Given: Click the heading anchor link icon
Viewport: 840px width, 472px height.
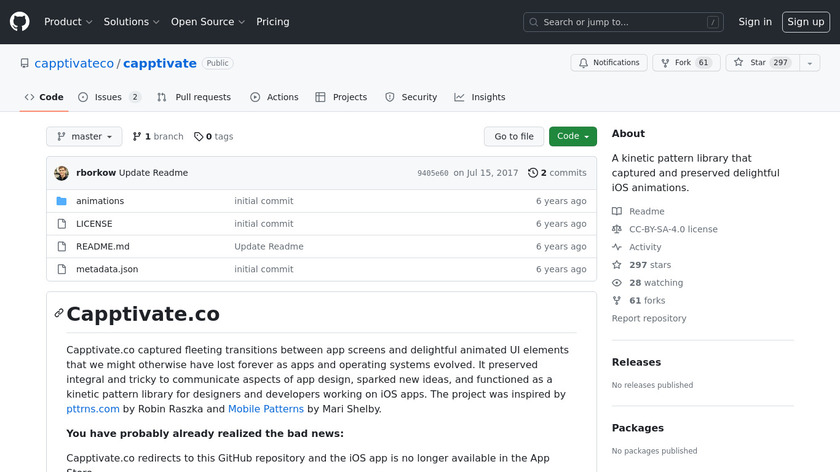Looking at the screenshot, I should pyautogui.click(x=59, y=314).
